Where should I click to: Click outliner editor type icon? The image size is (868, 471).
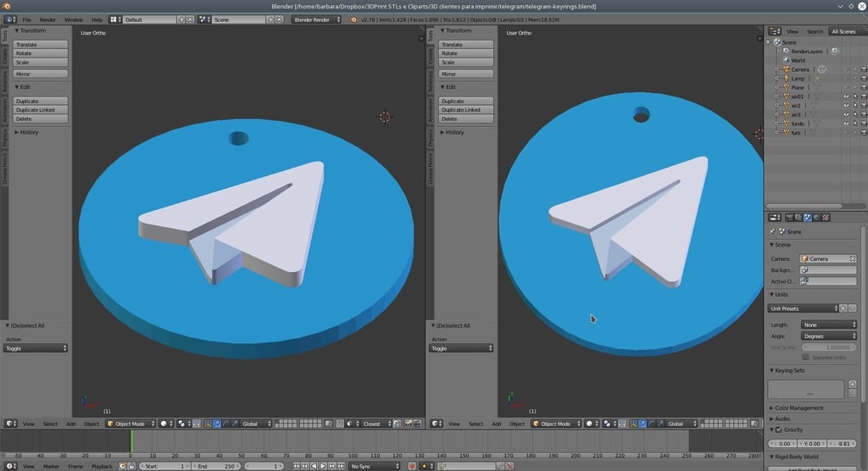coord(775,31)
